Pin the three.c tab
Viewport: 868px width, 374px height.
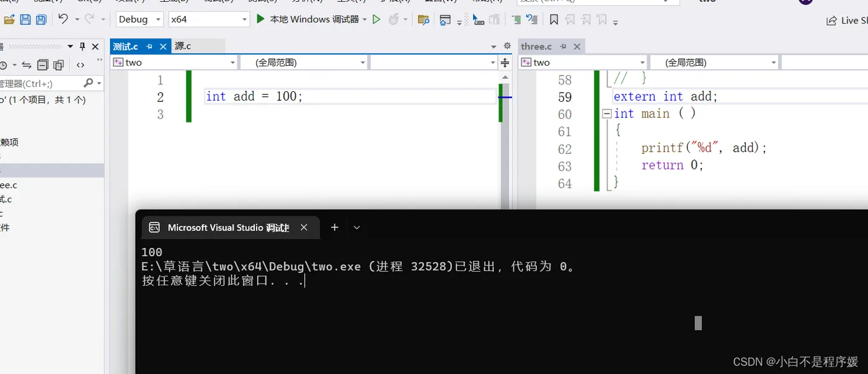click(564, 47)
